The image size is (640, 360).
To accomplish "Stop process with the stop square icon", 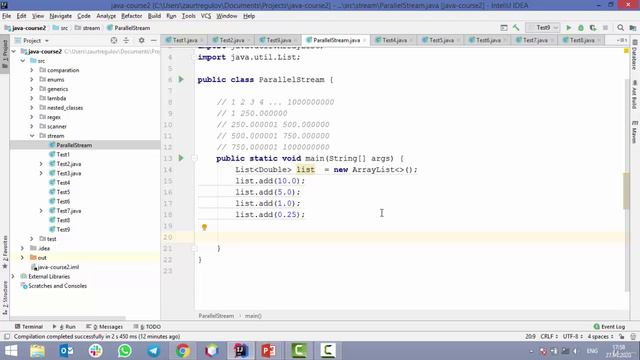I will coord(605,28).
